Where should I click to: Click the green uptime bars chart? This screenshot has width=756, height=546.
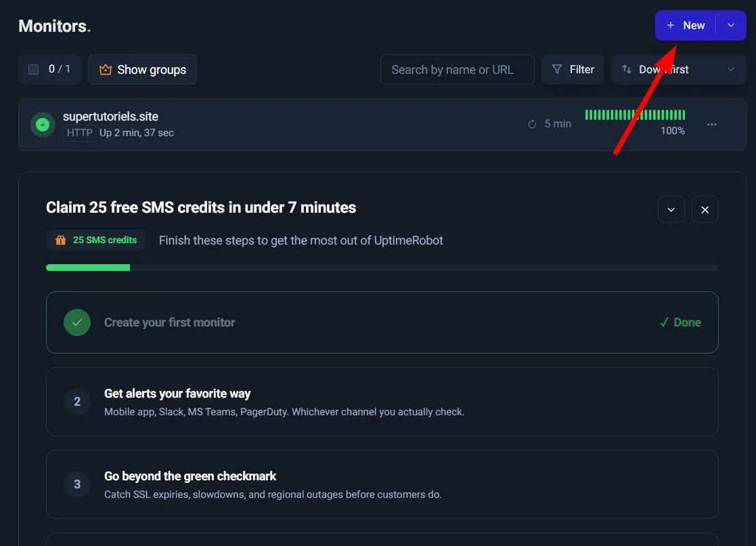coord(635,115)
